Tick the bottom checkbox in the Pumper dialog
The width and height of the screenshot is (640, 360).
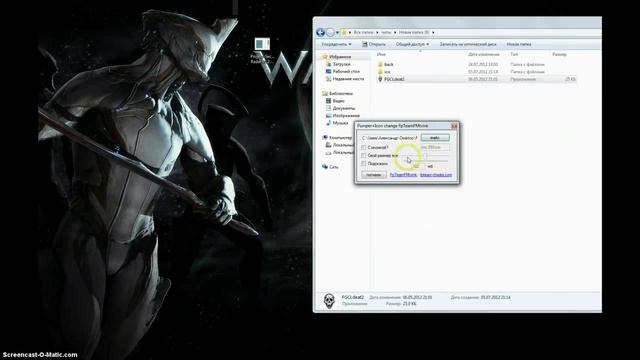click(x=364, y=164)
